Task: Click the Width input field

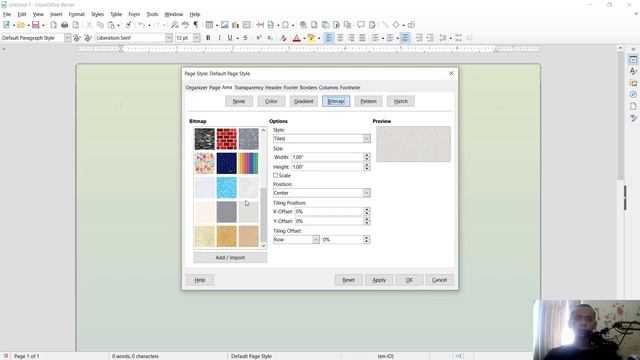Action: click(x=327, y=157)
